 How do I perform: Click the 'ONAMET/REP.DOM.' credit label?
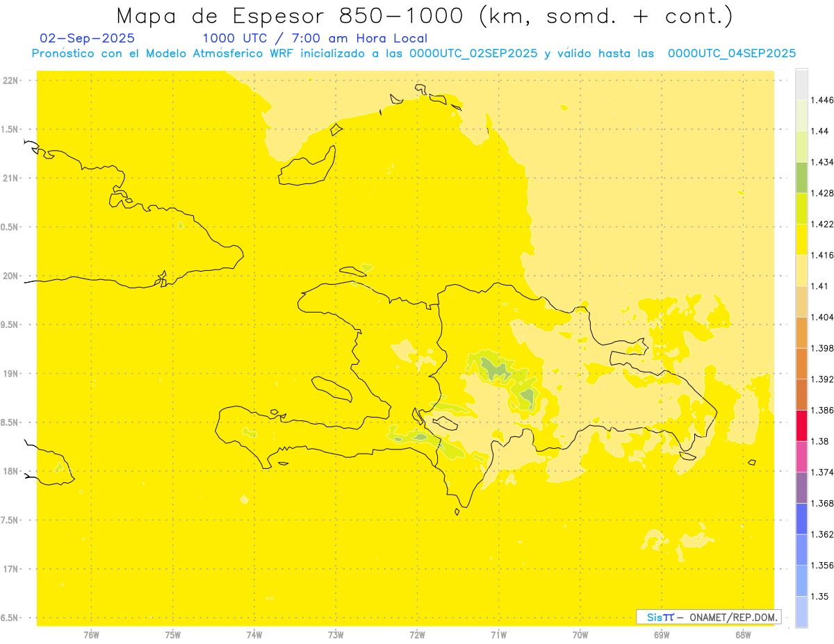point(735,617)
